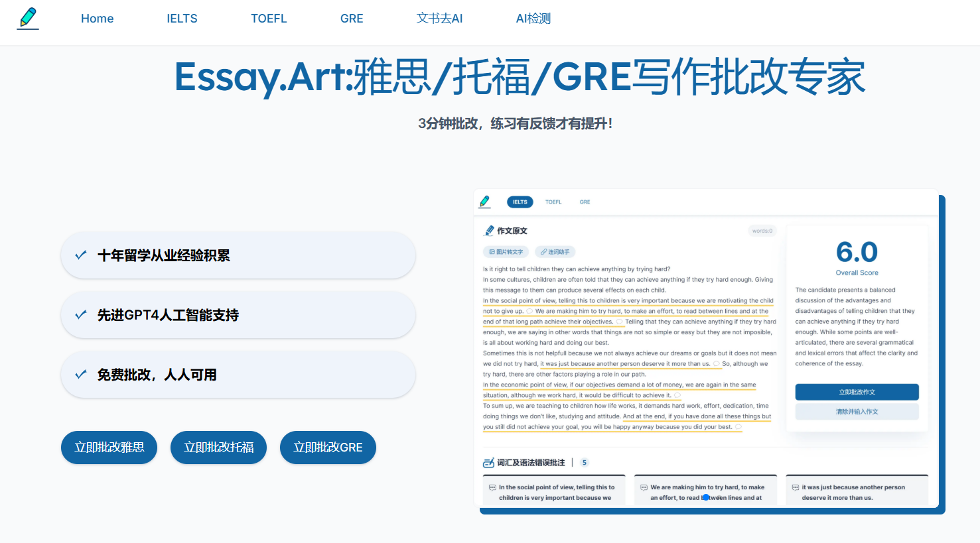Click 清除并输入作文 button in the preview image
This screenshot has height=543, width=980.
point(857,412)
